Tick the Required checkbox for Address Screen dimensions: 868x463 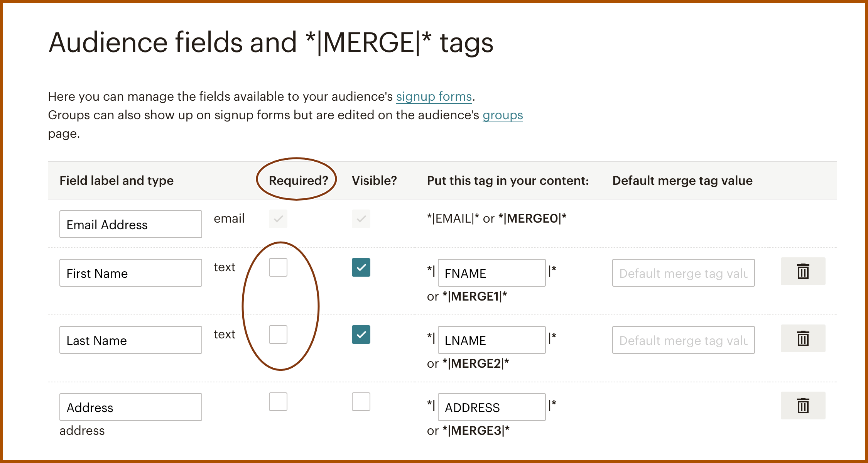point(278,402)
